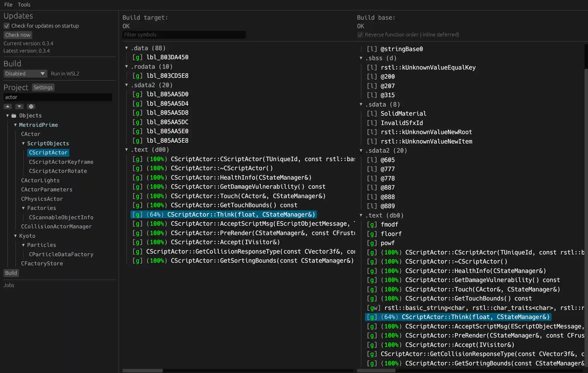Collapse the Kyoto tree node
588x373 pixels.
15,236
